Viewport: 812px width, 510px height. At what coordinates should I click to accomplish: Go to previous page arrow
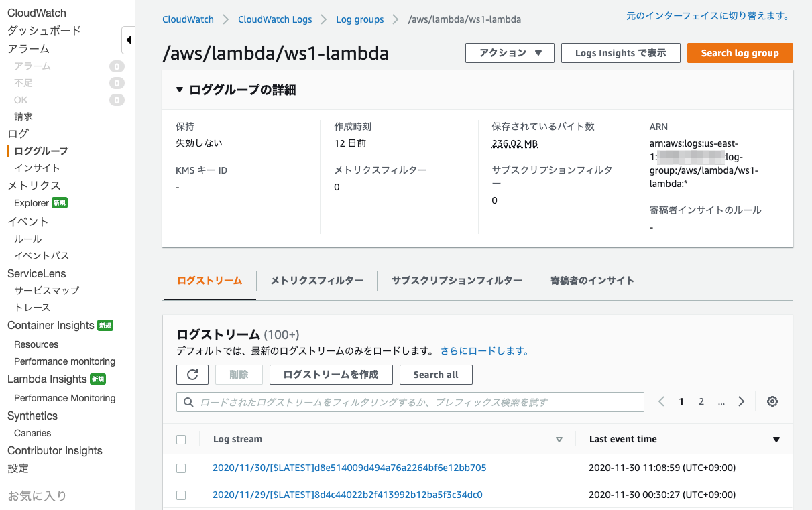point(661,401)
